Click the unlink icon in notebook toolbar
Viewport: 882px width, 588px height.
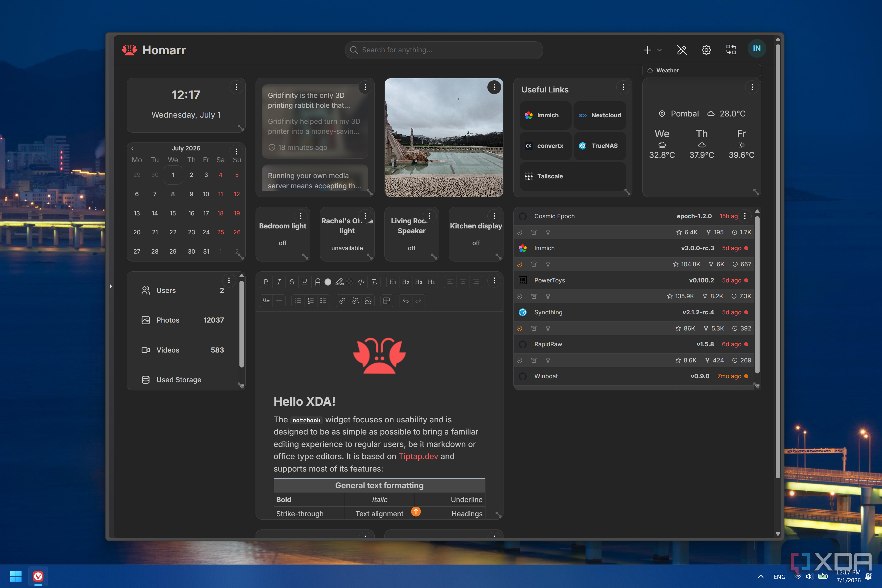(x=355, y=301)
